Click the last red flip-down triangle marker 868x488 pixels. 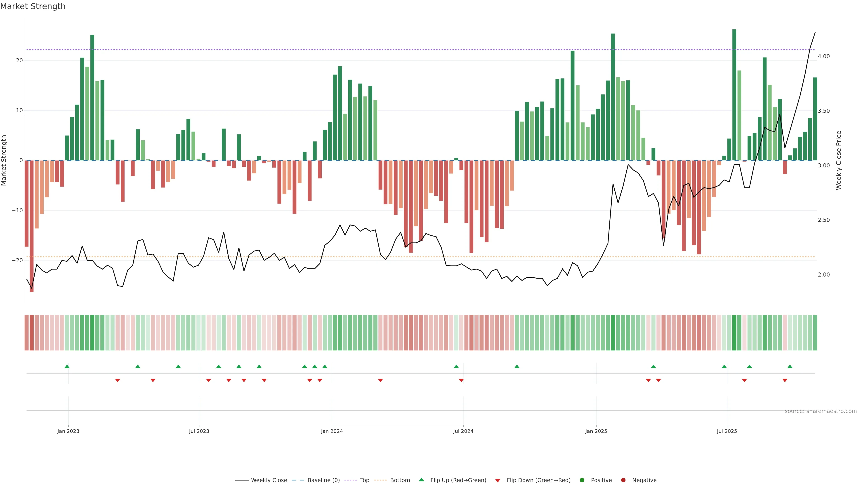point(785,380)
